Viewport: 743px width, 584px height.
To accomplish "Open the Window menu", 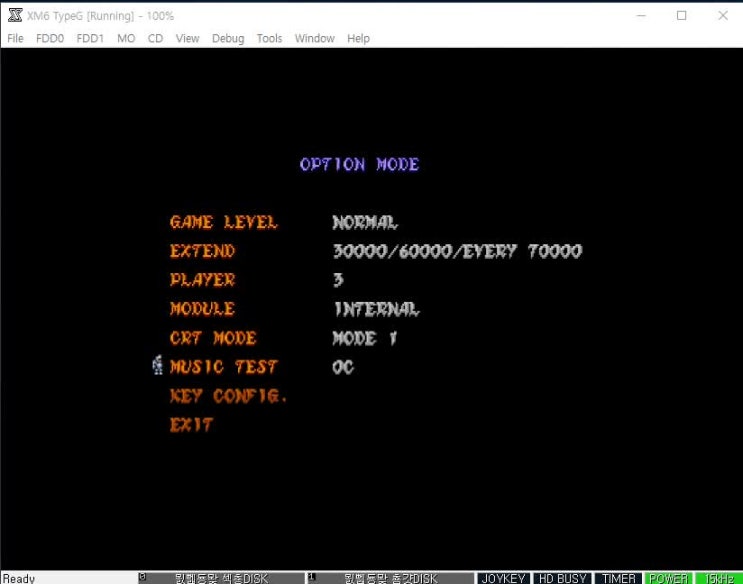I will tap(315, 38).
